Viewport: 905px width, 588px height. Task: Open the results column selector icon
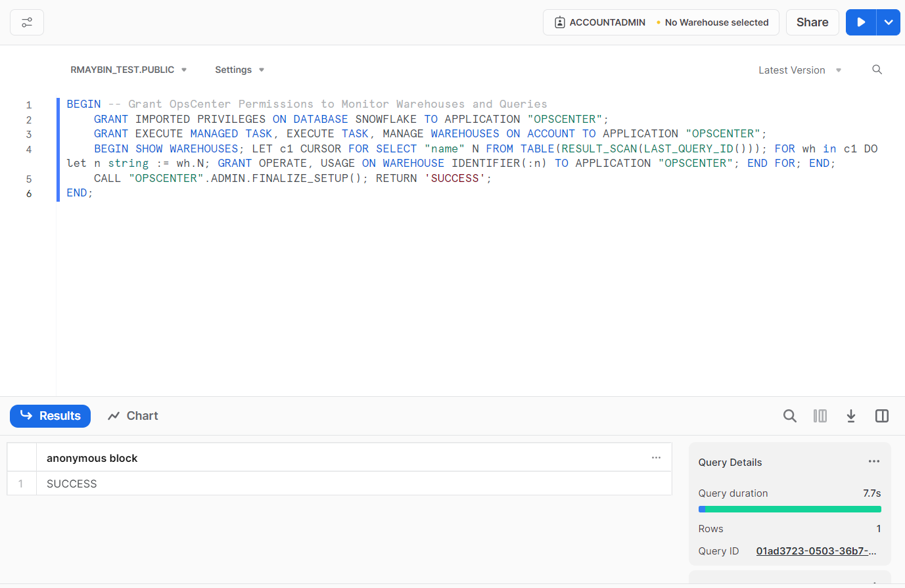[820, 416]
